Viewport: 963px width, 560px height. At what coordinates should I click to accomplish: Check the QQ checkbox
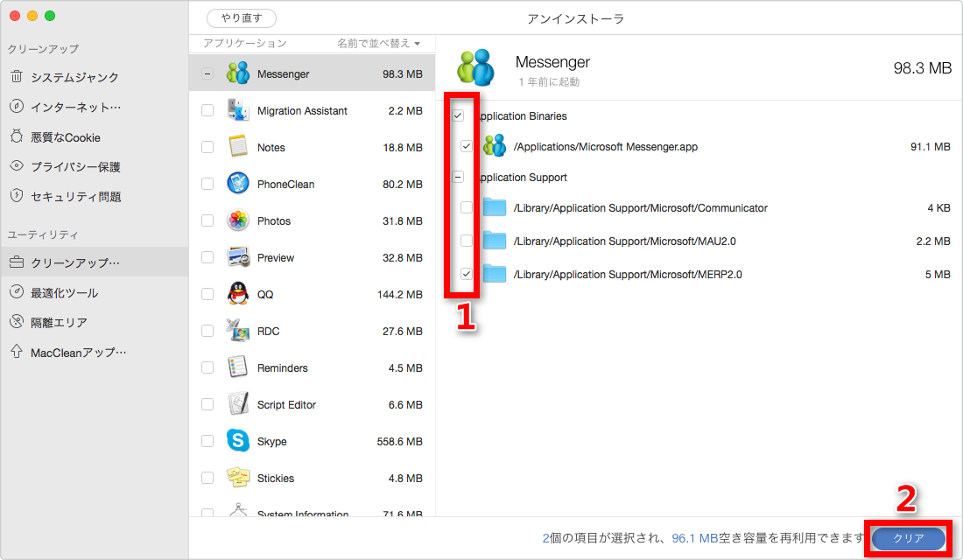pyautogui.click(x=207, y=294)
